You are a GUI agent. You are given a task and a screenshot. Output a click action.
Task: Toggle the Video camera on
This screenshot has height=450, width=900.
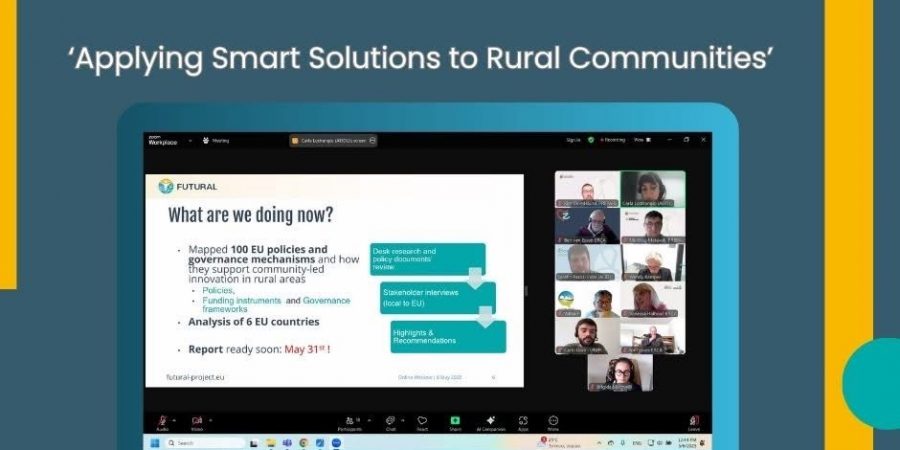tap(196, 421)
